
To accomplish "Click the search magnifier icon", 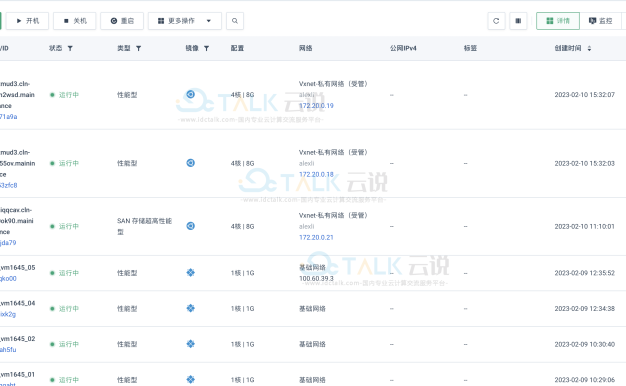I will (235, 21).
